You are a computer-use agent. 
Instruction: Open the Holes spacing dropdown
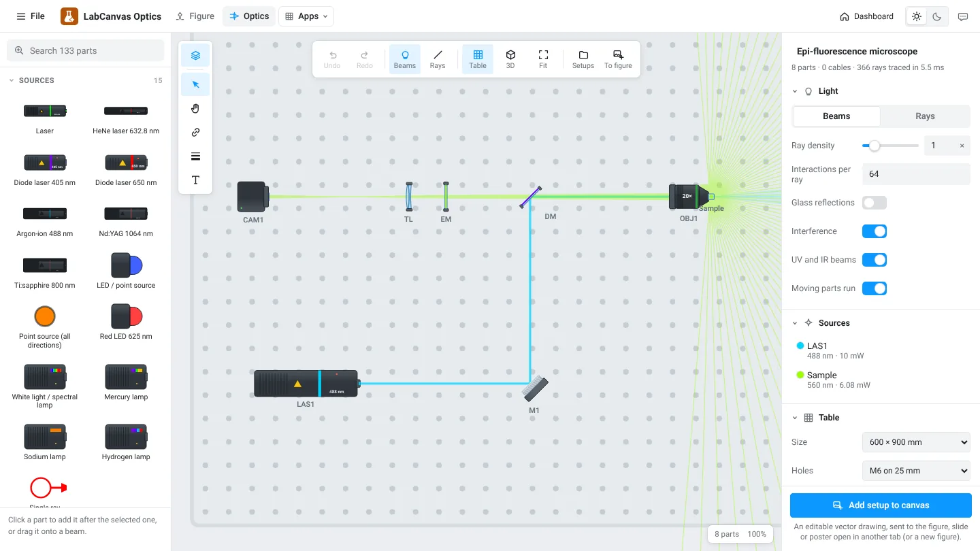916,471
